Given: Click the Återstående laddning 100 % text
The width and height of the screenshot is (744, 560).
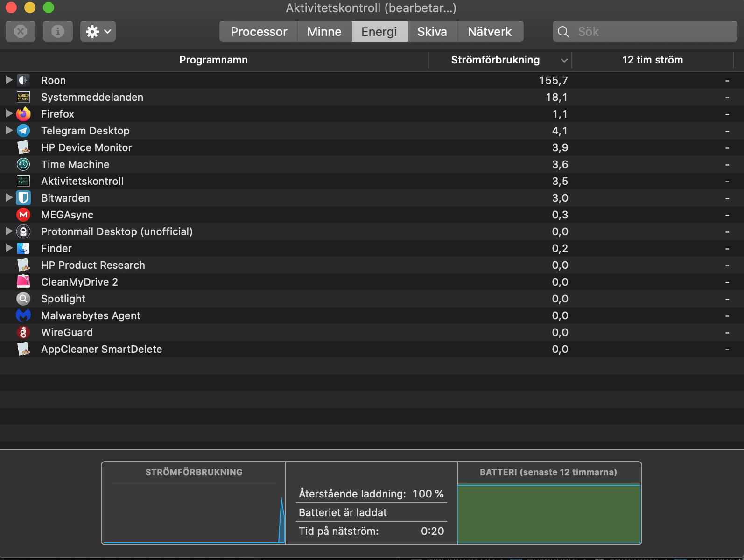Looking at the screenshot, I should point(371,494).
